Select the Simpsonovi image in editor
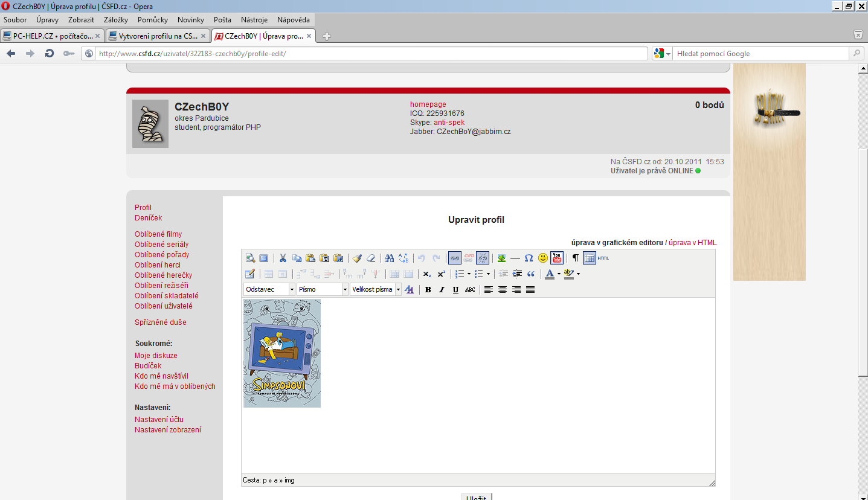 pyautogui.click(x=282, y=353)
